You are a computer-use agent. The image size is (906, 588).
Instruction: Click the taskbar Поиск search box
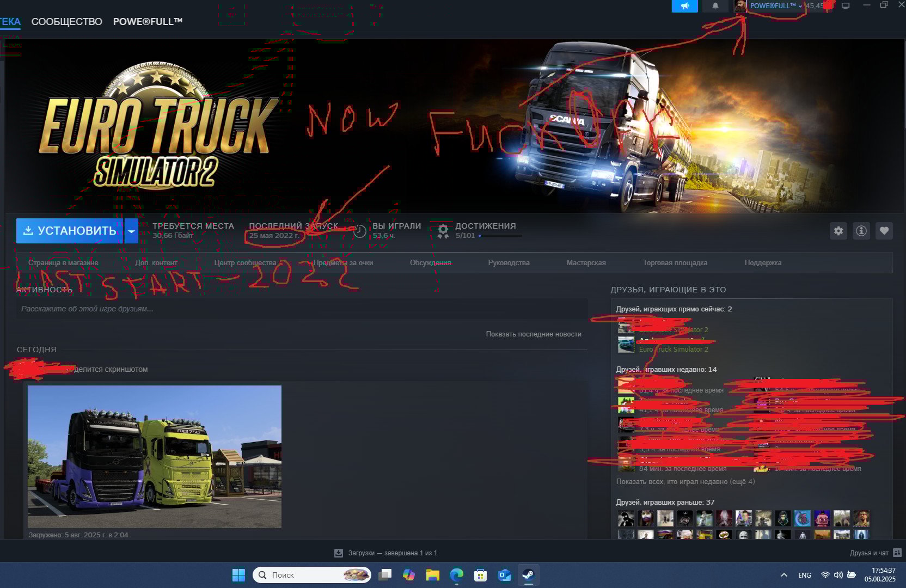311,575
